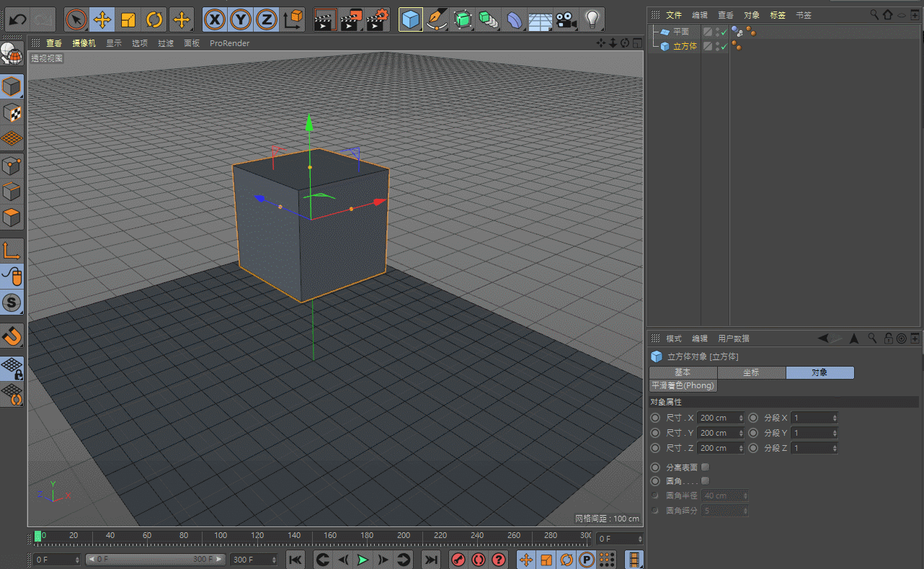The image size is (924, 569).
Task: Toggle Z axis lock
Action: coord(267,19)
